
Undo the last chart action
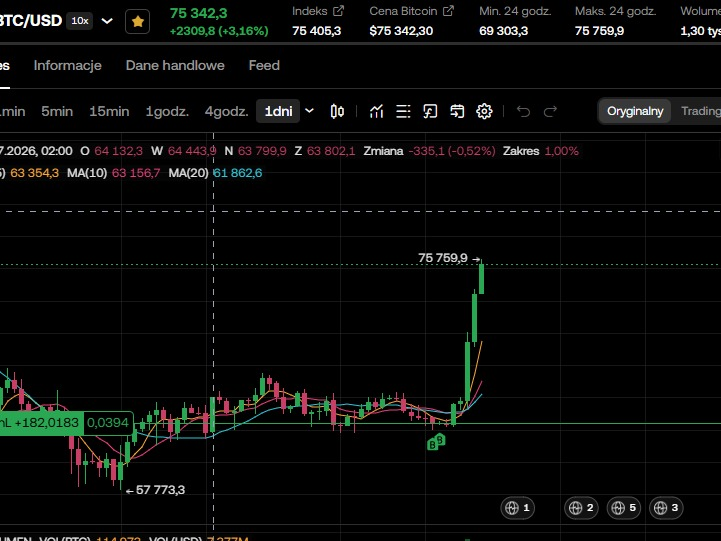tap(523, 111)
